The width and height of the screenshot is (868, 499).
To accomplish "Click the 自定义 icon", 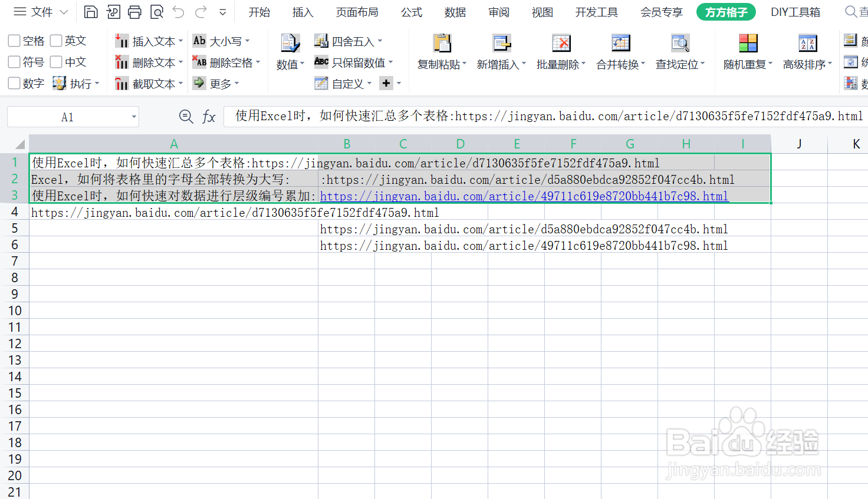I will (321, 84).
